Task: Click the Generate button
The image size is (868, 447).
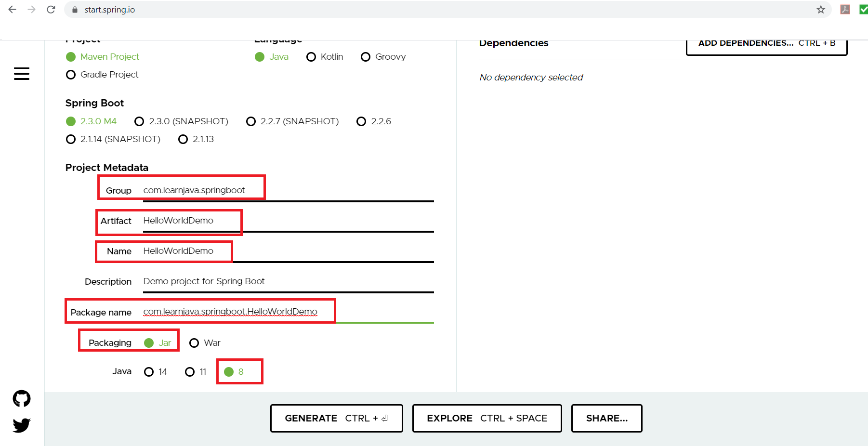Action: pos(336,418)
